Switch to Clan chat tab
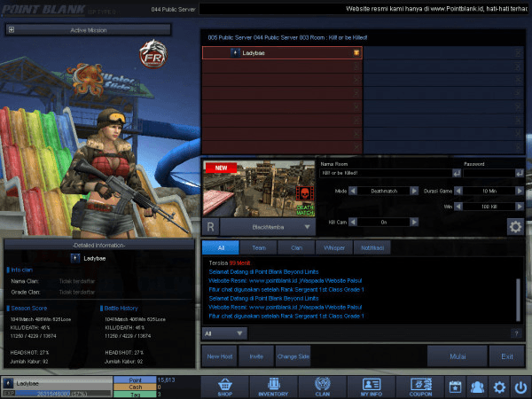This screenshot has height=399, width=532. click(296, 247)
